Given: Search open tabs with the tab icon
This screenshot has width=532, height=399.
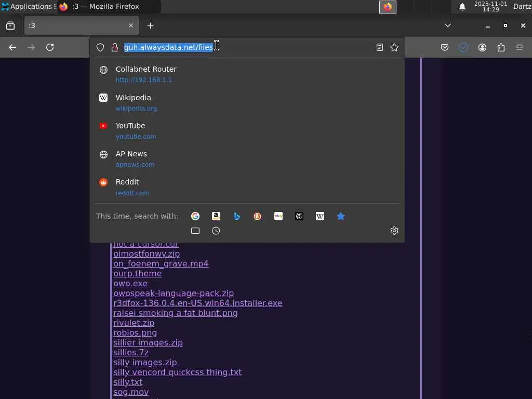Looking at the screenshot, I should [x=195, y=231].
